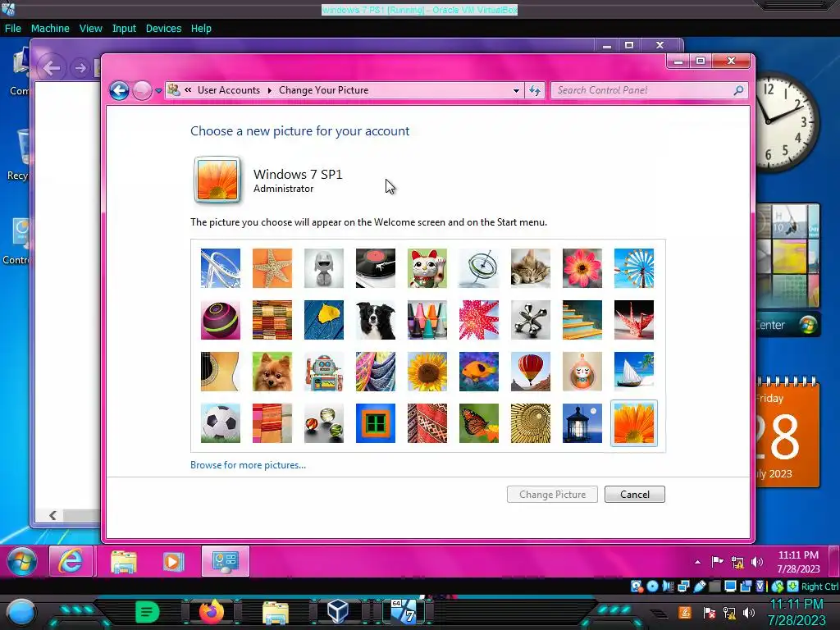The image size is (840, 630).
Task: Open the VirtualBox Help menu
Action: [201, 29]
